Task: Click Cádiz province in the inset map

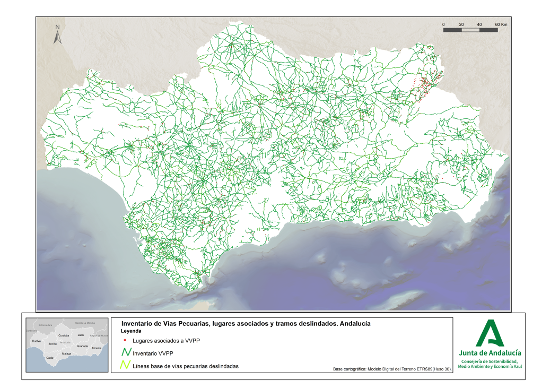Action: coord(50,358)
